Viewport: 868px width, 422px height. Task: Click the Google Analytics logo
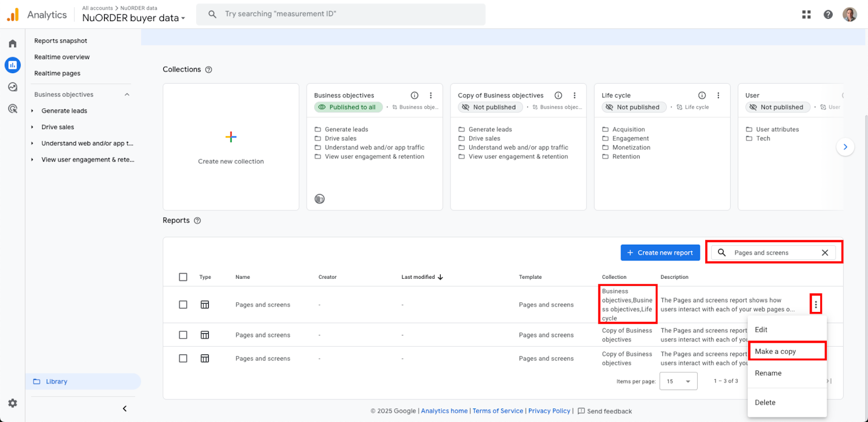13,15
